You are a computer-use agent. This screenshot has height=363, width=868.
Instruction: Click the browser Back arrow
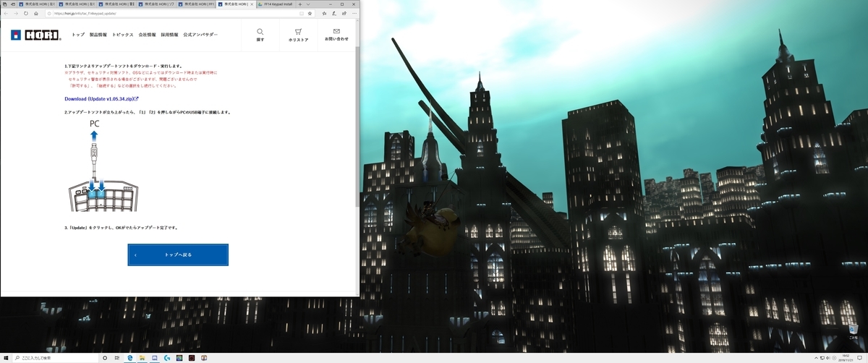pos(6,14)
